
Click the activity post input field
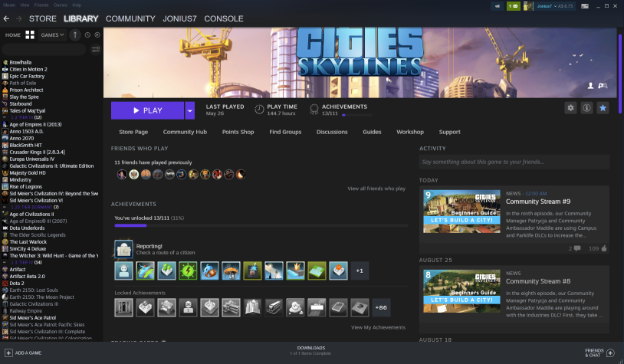coord(514,162)
